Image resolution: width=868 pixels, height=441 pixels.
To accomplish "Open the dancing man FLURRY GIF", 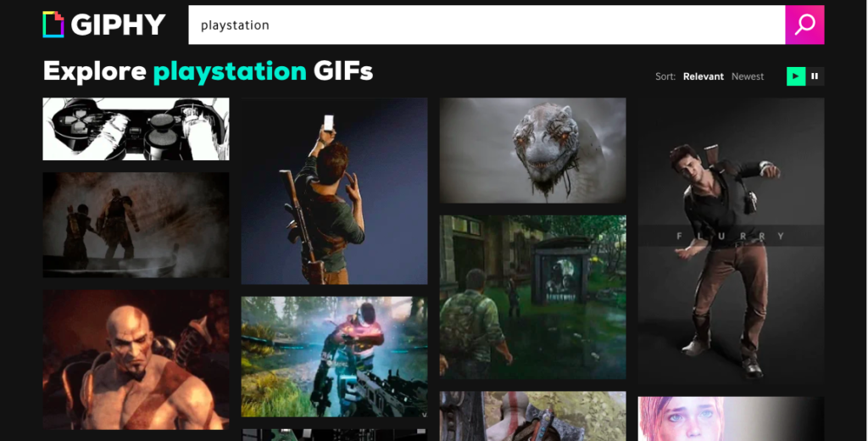I will 731,241.
